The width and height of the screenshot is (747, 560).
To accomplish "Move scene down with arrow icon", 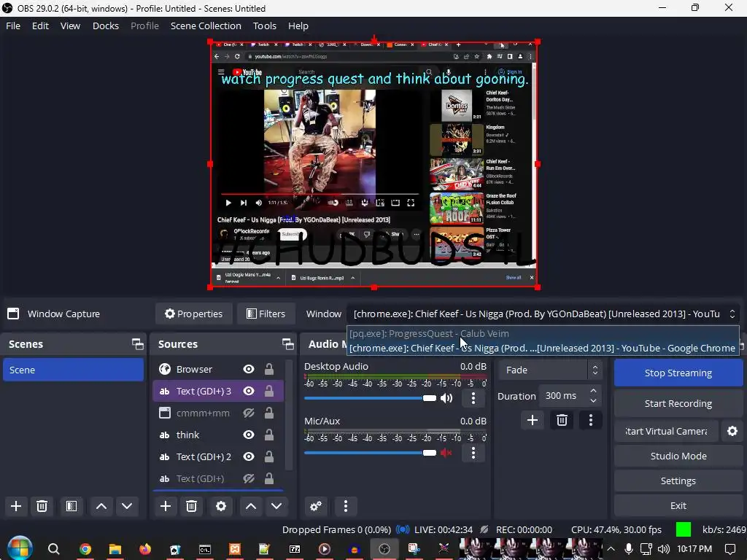I will (x=127, y=506).
